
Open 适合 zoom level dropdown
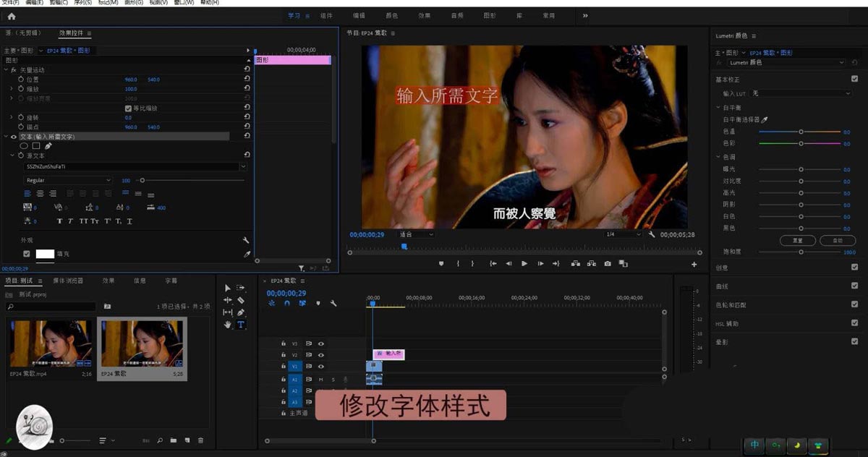(x=416, y=234)
